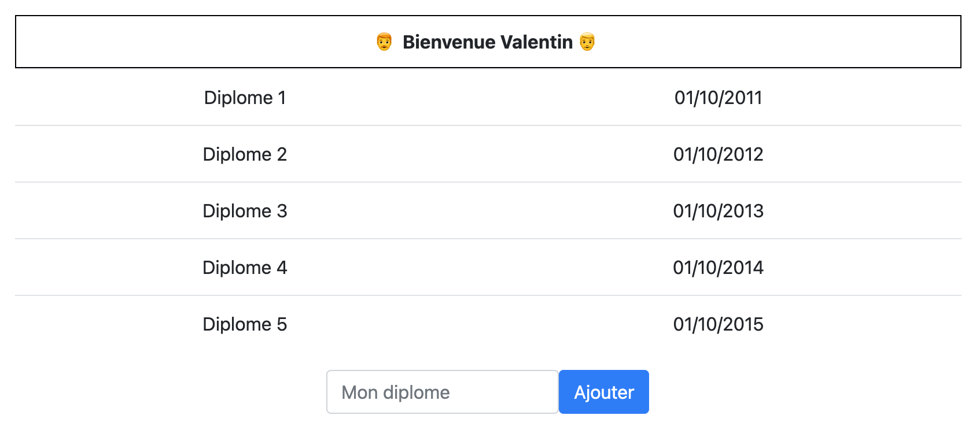Select the Diplome 5 entry
Screen dimensions: 980x430
[245, 324]
